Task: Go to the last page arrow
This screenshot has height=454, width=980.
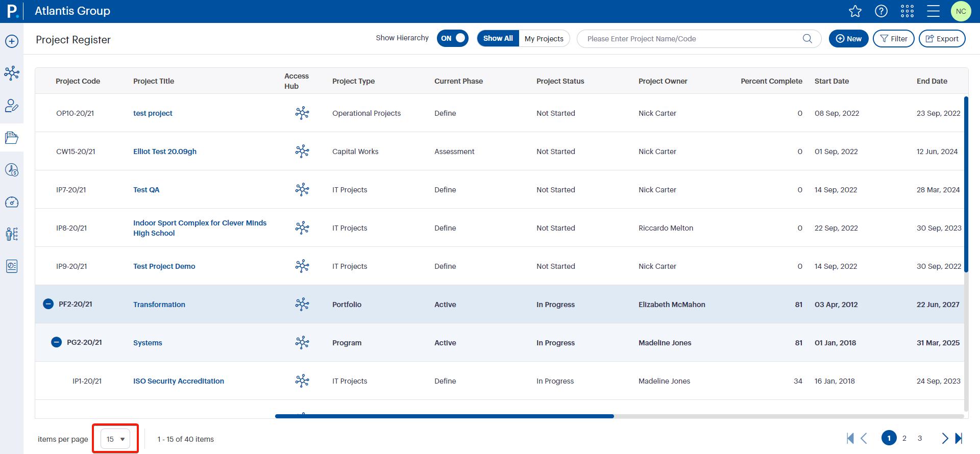Action: pyautogui.click(x=959, y=438)
